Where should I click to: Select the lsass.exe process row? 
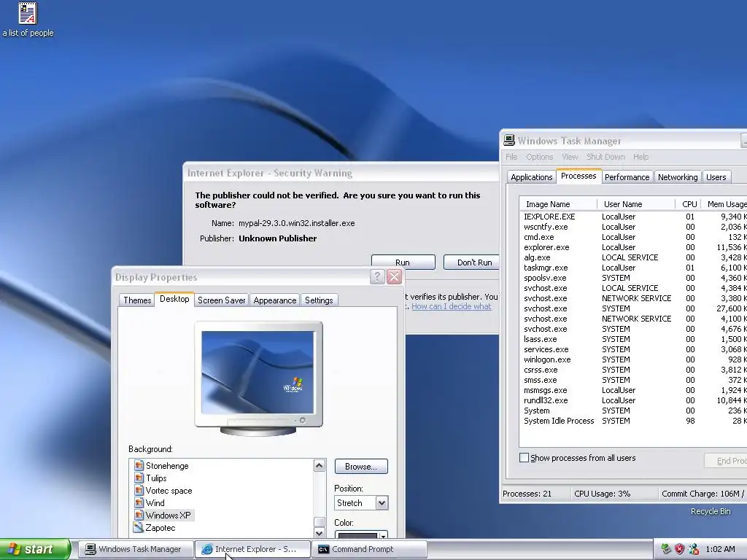pyautogui.click(x=633, y=339)
